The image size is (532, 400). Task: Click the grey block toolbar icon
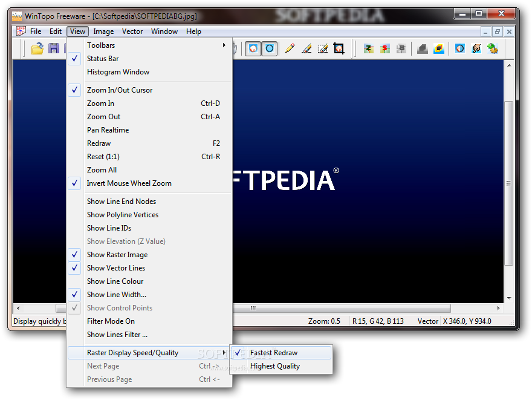pos(423,48)
